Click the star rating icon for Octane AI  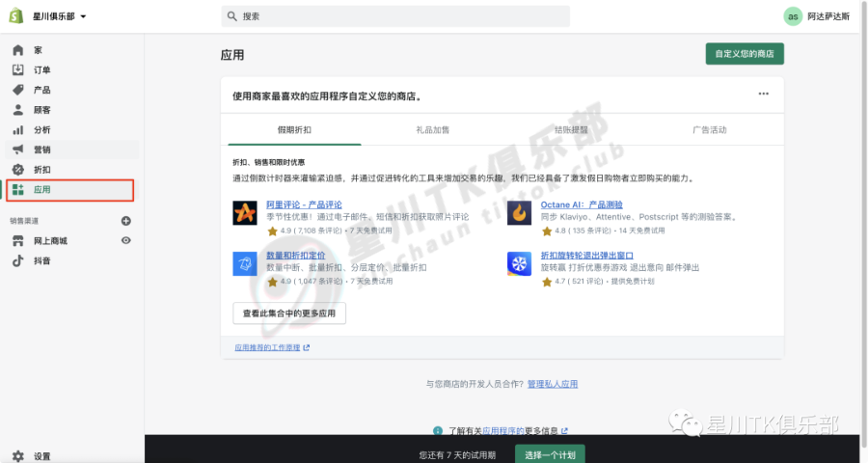coord(547,231)
